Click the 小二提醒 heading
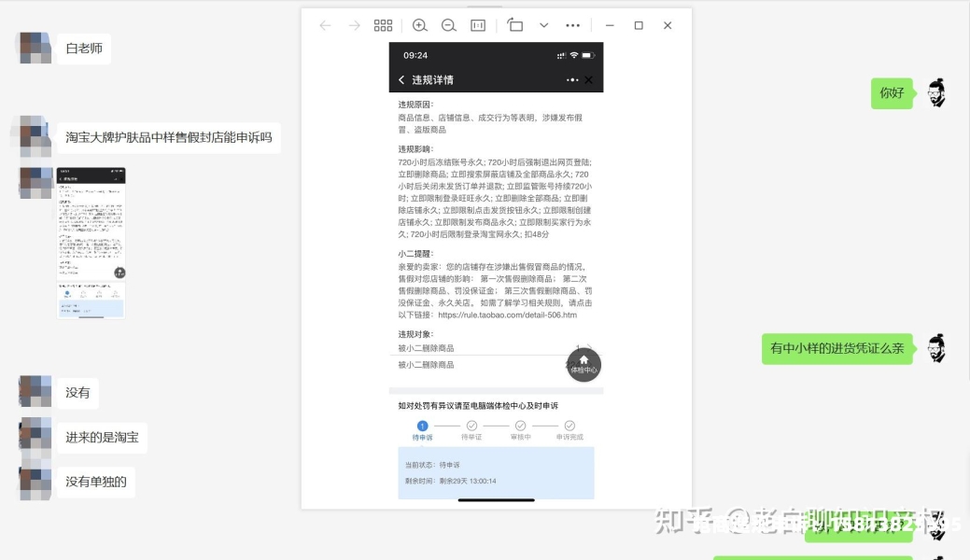Viewport: 970px width, 560px height. [x=415, y=254]
